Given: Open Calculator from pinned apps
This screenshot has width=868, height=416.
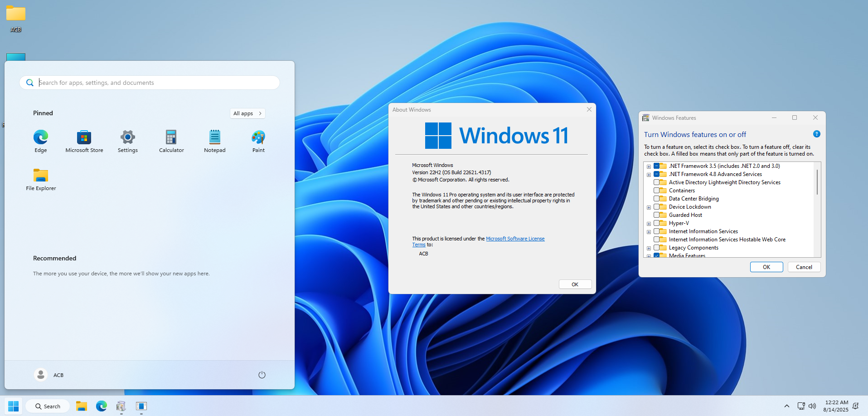Looking at the screenshot, I should click(171, 141).
